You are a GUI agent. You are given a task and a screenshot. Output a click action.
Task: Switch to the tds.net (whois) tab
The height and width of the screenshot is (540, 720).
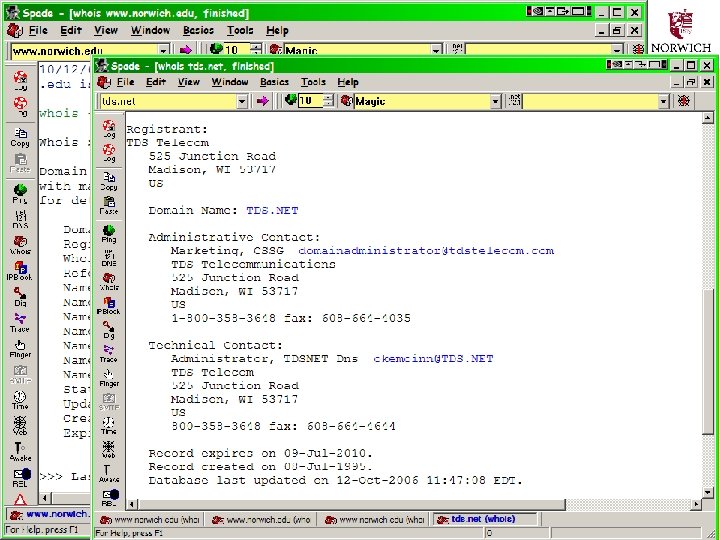(x=484, y=519)
